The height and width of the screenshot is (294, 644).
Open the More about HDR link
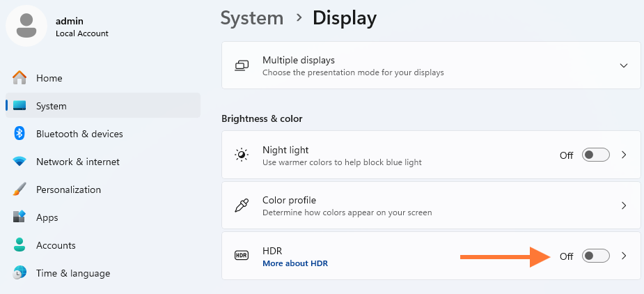(294, 263)
